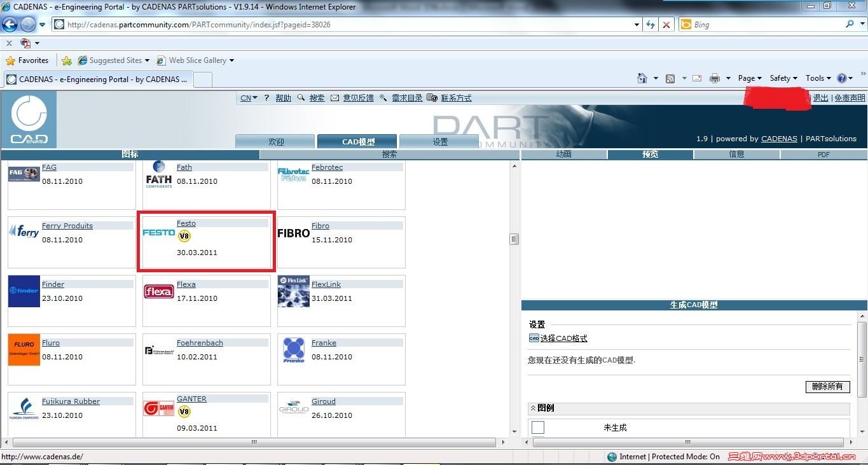Click the 退出 logout link
The height and width of the screenshot is (465, 868).
pyautogui.click(x=821, y=98)
